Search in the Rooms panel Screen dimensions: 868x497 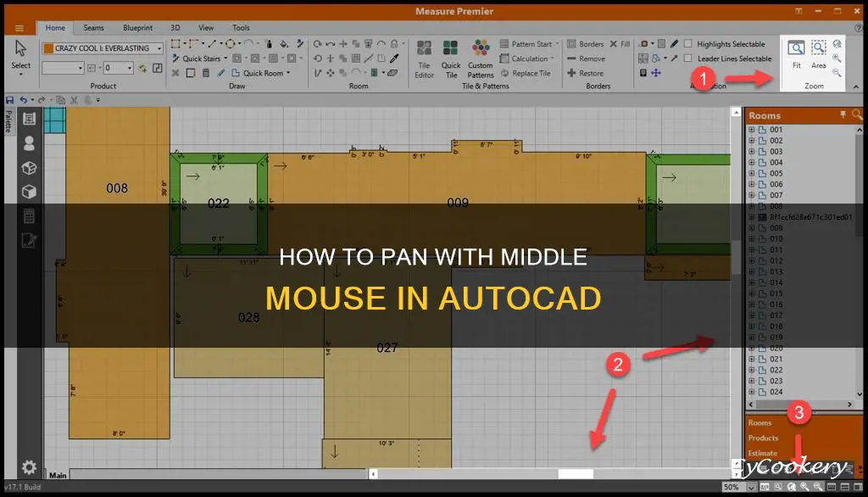(856, 114)
